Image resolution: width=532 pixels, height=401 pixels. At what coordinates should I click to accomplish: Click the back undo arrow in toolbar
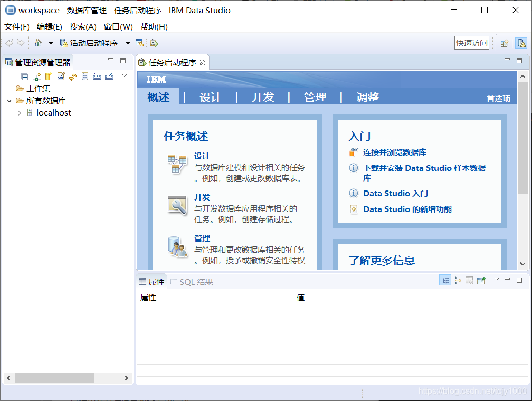pyautogui.click(x=9, y=43)
